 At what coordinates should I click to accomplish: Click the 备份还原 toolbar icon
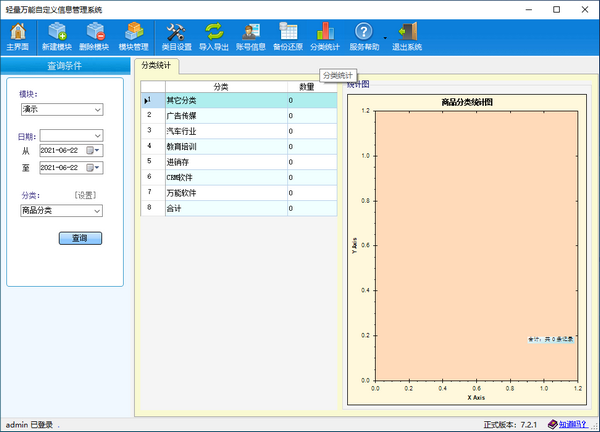288,37
